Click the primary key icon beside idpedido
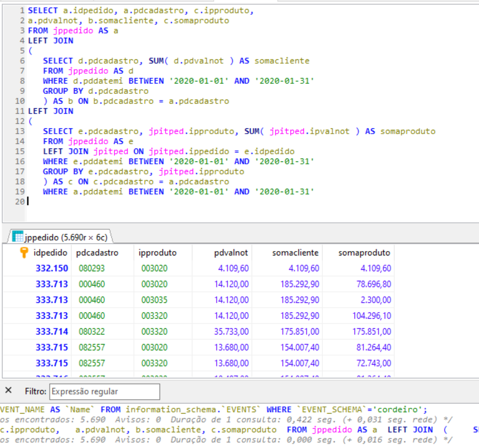 [24, 253]
